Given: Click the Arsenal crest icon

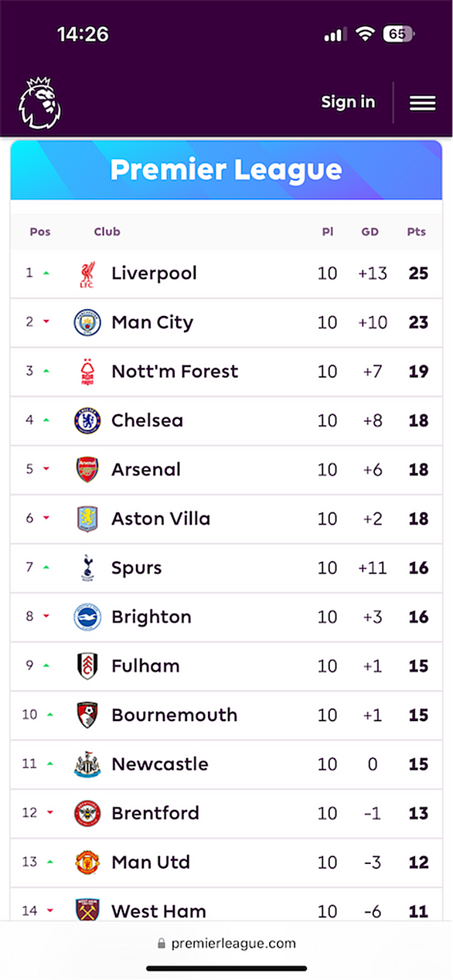Looking at the screenshot, I should click(87, 470).
